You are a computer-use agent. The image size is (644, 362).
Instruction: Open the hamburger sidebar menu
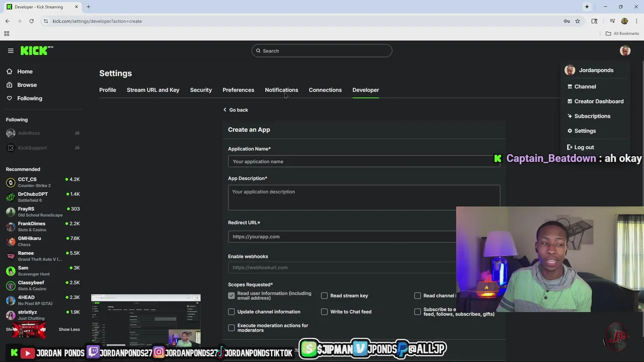tap(11, 51)
